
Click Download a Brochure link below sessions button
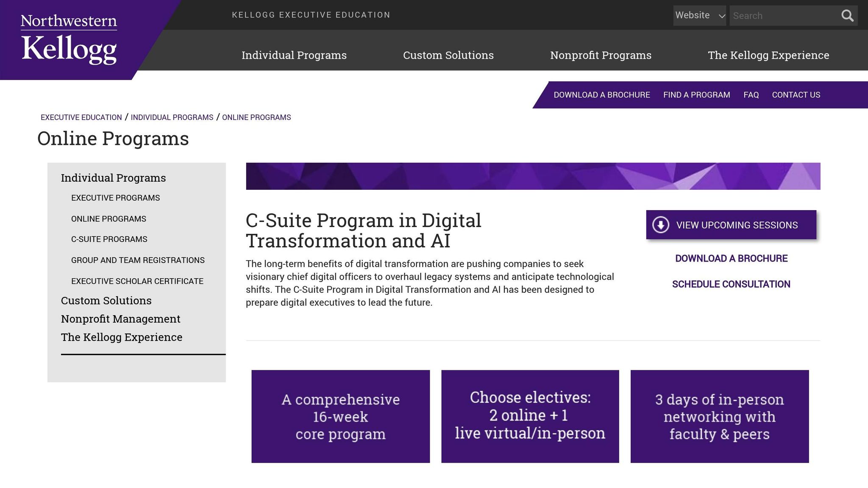[731, 258]
